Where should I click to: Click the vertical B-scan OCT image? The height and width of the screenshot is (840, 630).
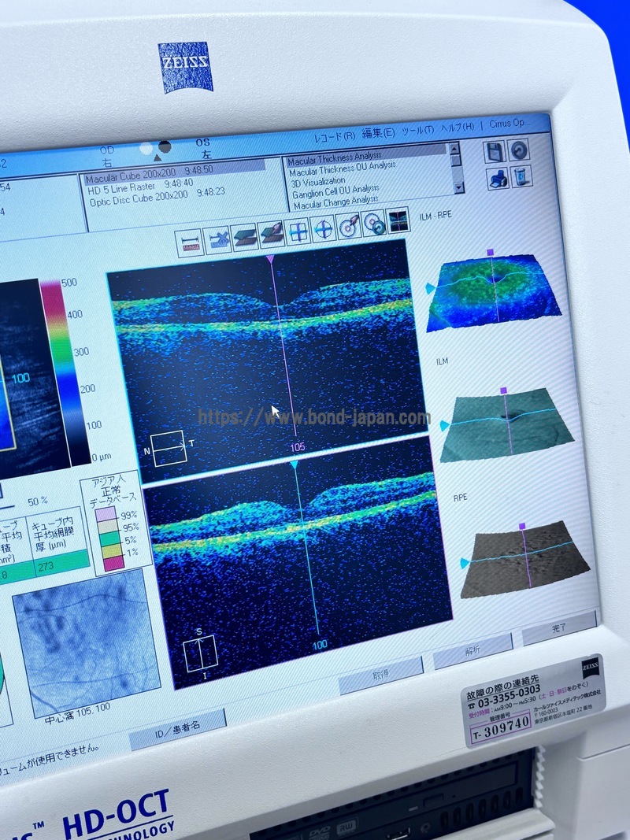tap(299, 563)
